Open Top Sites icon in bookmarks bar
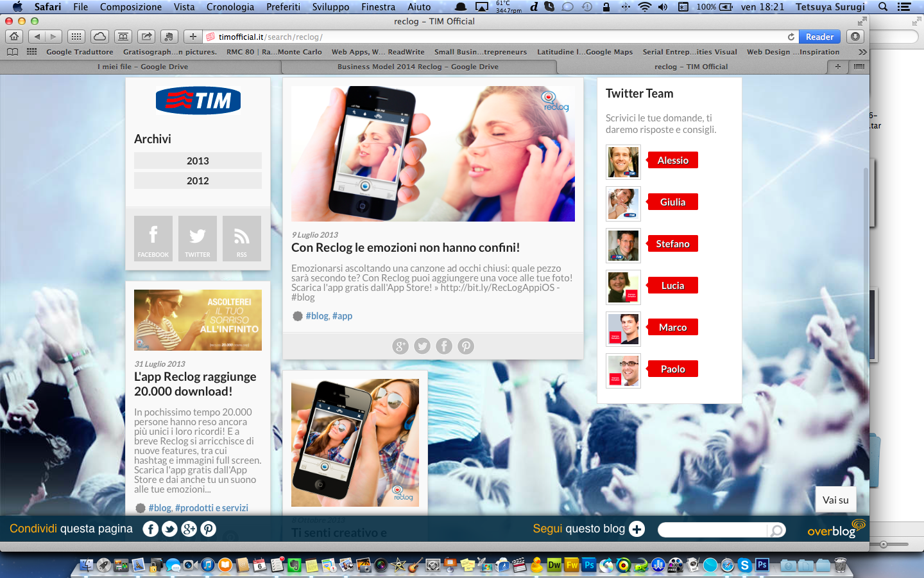 (x=31, y=52)
